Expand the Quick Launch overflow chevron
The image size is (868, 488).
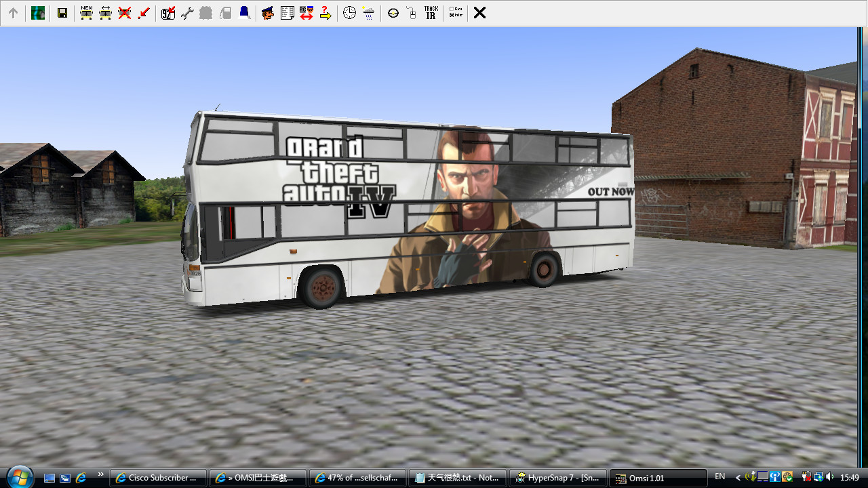101,474
